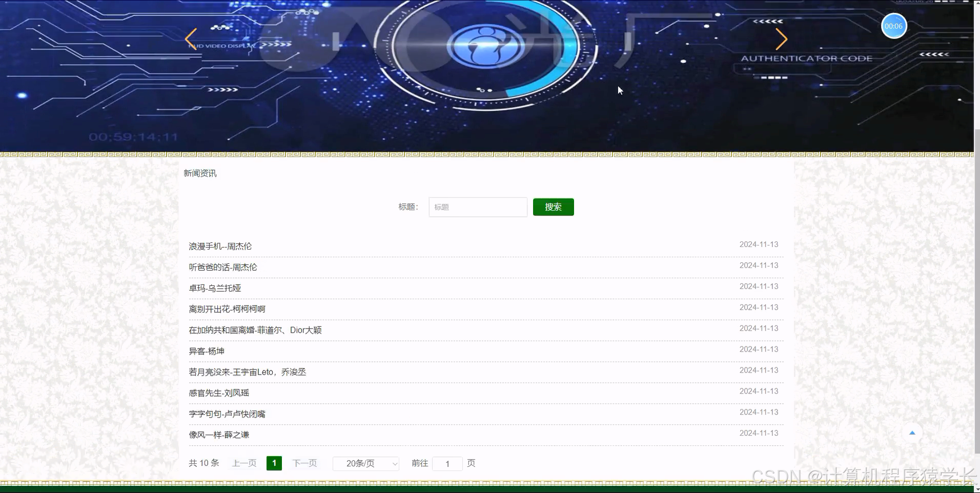Open the news item 卓玛-乌兰托娅

(x=215, y=288)
